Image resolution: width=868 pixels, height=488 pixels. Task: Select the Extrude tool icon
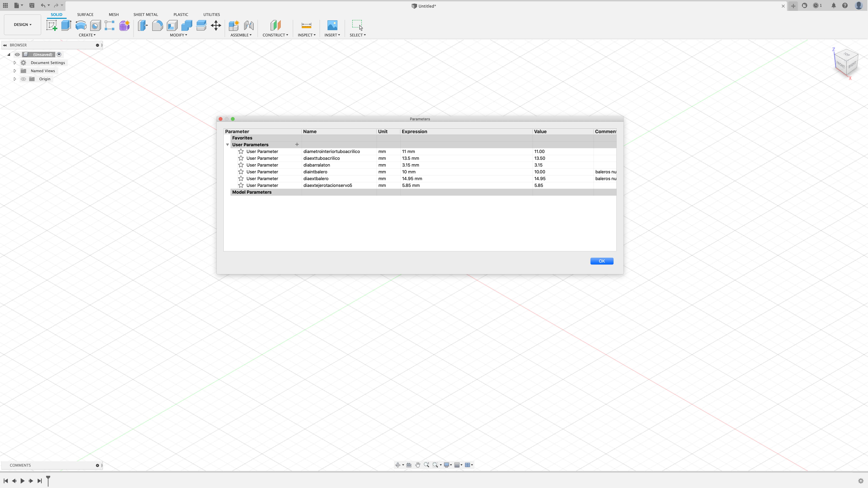pyautogui.click(x=66, y=26)
